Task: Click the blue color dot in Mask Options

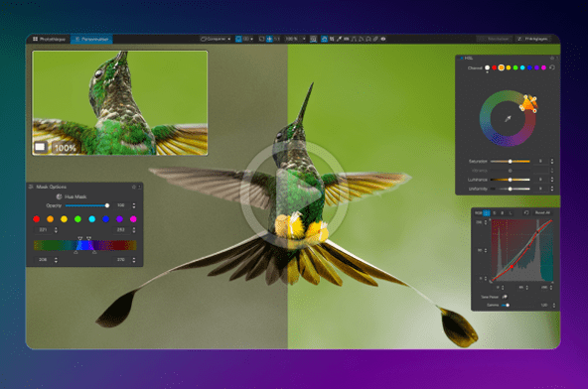Action: click(105, 219)
